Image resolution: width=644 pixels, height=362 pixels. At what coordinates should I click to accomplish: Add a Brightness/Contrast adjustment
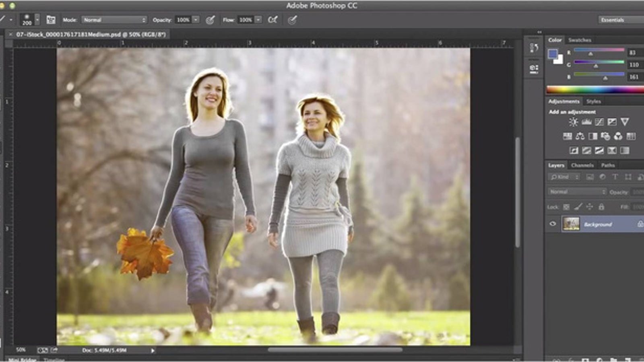pos(574,122)
